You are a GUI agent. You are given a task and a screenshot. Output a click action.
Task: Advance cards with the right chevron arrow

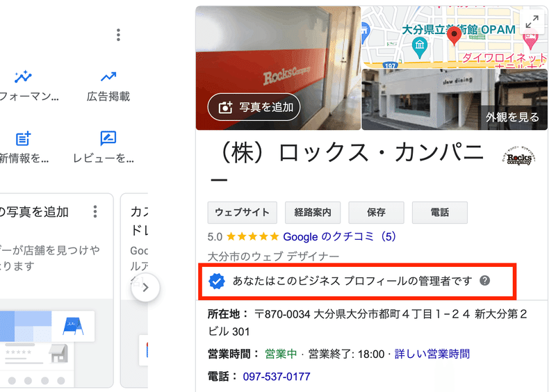145,287
